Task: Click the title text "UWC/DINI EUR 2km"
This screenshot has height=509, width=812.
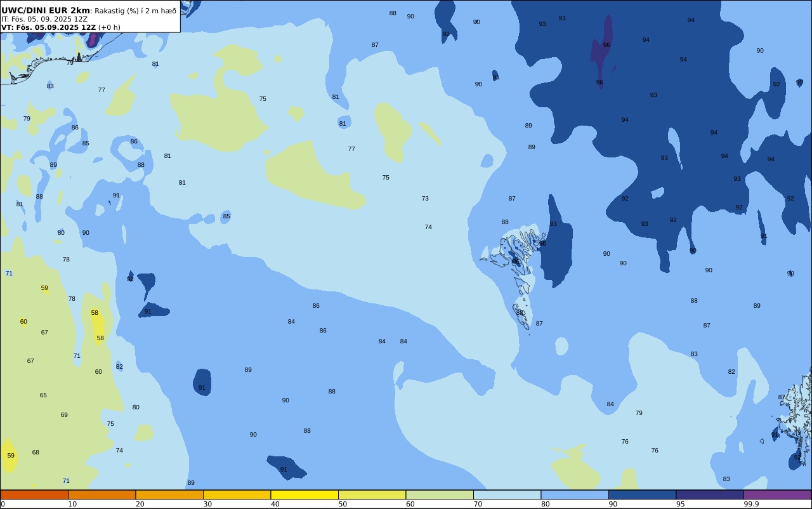Action: (x=46, y=11)
